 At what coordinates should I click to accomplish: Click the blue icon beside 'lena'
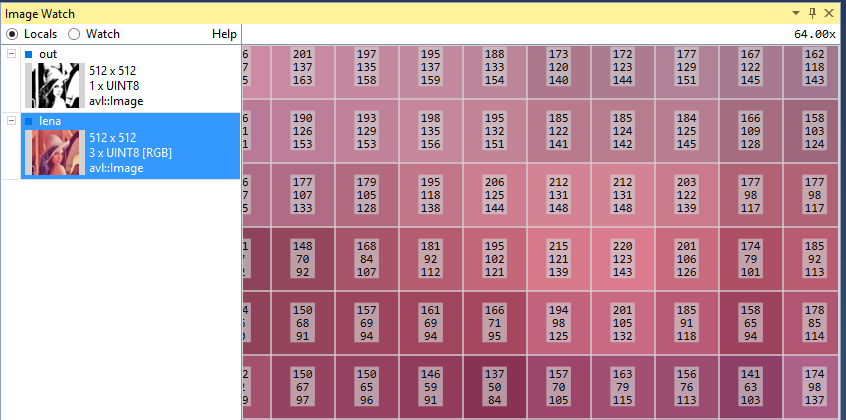click(x=29, y=121)
